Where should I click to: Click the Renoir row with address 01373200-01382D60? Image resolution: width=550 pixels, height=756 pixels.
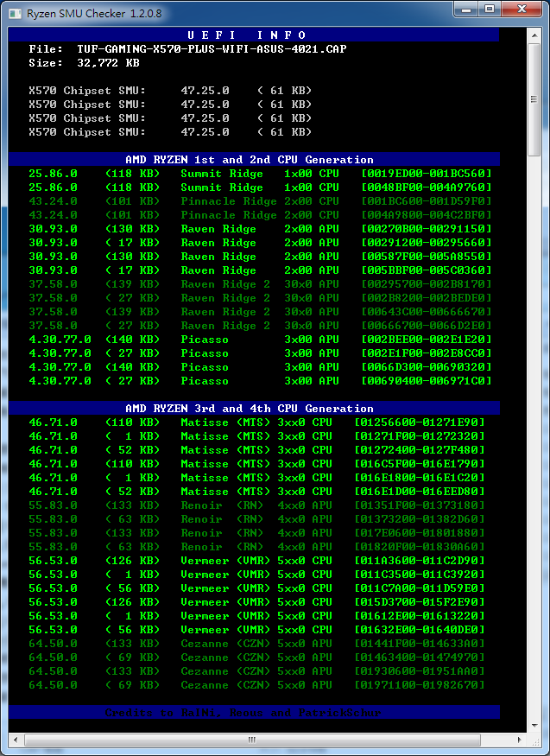[256, 519]
